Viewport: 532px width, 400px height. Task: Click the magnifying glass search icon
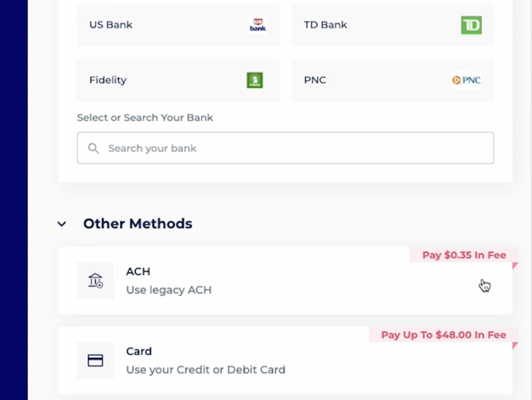94,148
